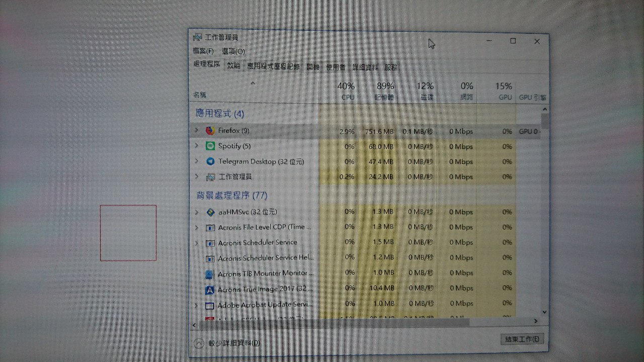The height and width of the screenshot is (362, 644).
Task: Click the vertical scrollbar down arrow
Action: click(544, 312)
